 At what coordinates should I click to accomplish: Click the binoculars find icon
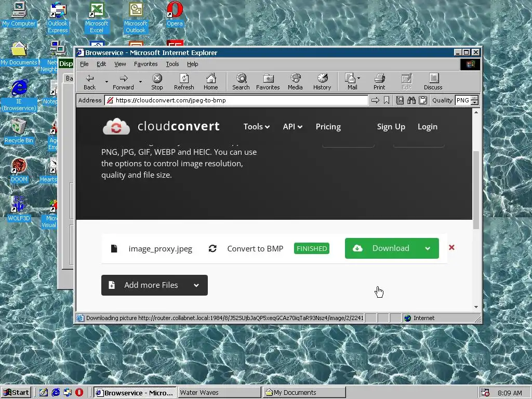point(411,100)
